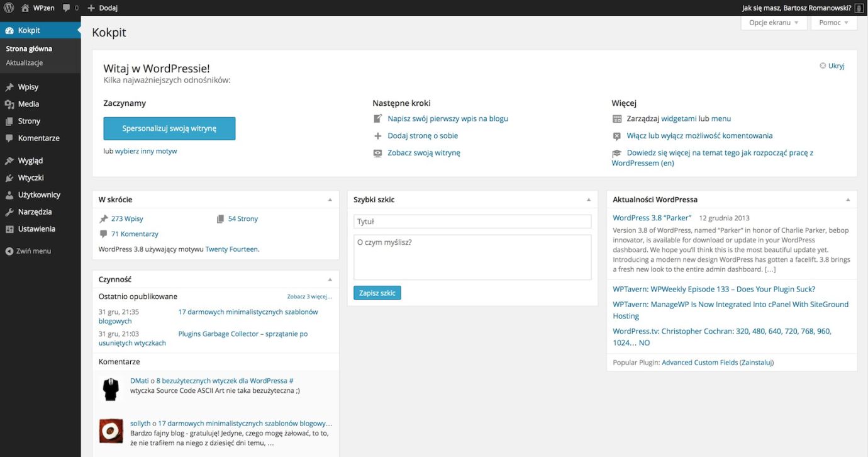Open Strona główna submenu item
The width and height of the screenshot is (868, 457).
[29, 48]
